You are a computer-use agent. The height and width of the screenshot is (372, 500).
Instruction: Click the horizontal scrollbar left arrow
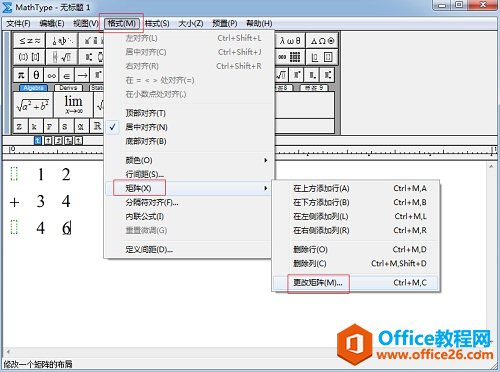tap(8, 352)
